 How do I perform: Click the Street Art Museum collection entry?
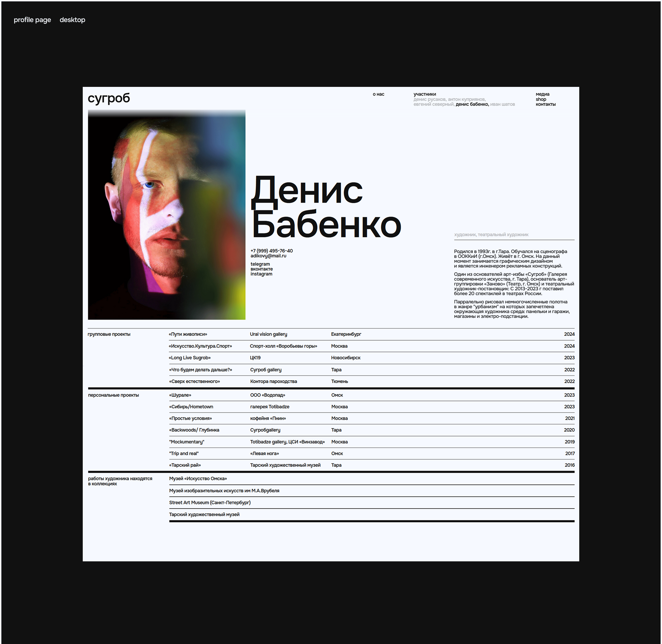[210, 502]
